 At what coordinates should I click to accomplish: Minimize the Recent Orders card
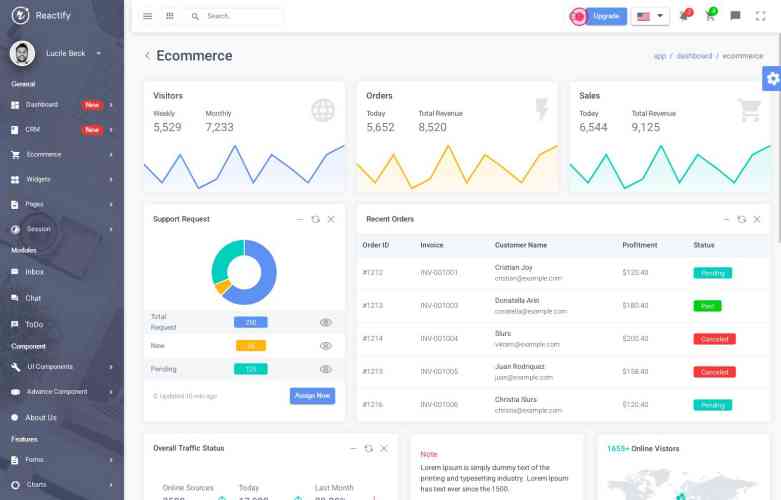[x=726, y=219]
